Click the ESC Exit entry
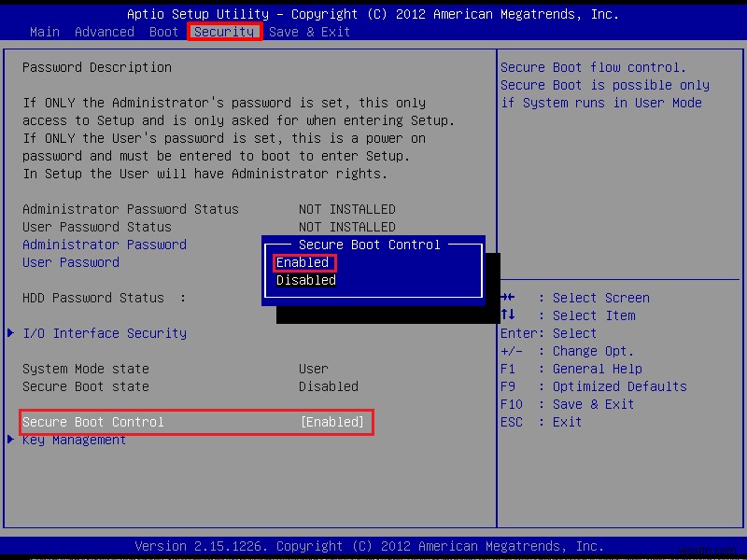 tap(542, 422)
